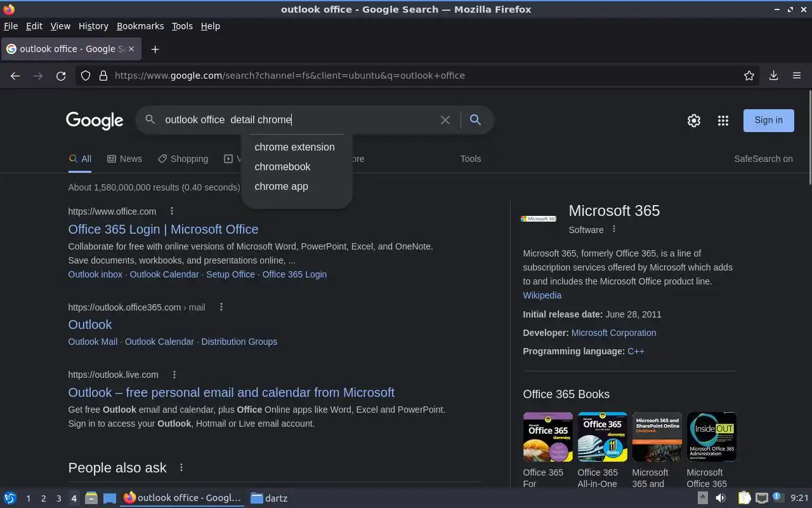This screenshot has height=508, width=812.
Task: Open the system menu icon in taskbar
Action: [x=10, y=498]
